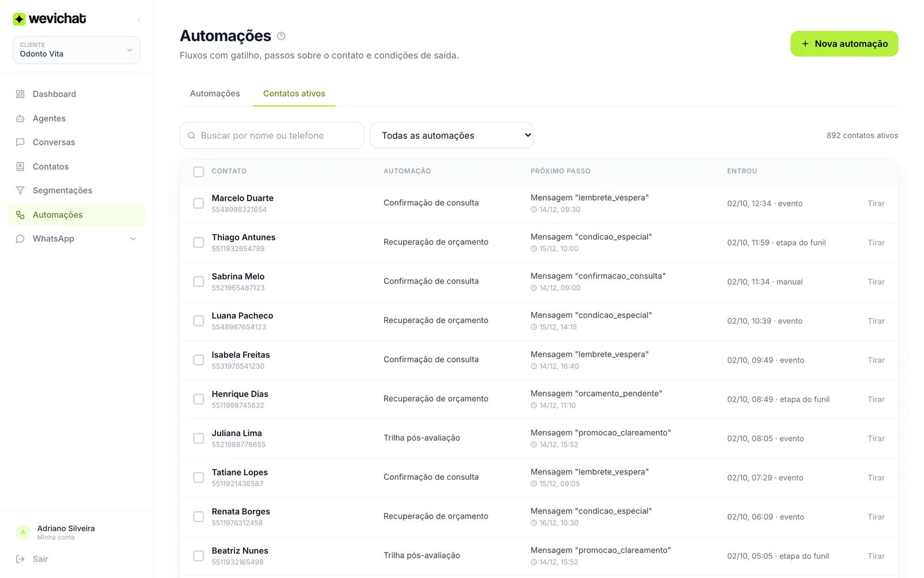Image resolution: width=924 pixels, height=578 pixels.
Task: Click Tirar for Marcelo Duarte
Action: pos(875,203)
